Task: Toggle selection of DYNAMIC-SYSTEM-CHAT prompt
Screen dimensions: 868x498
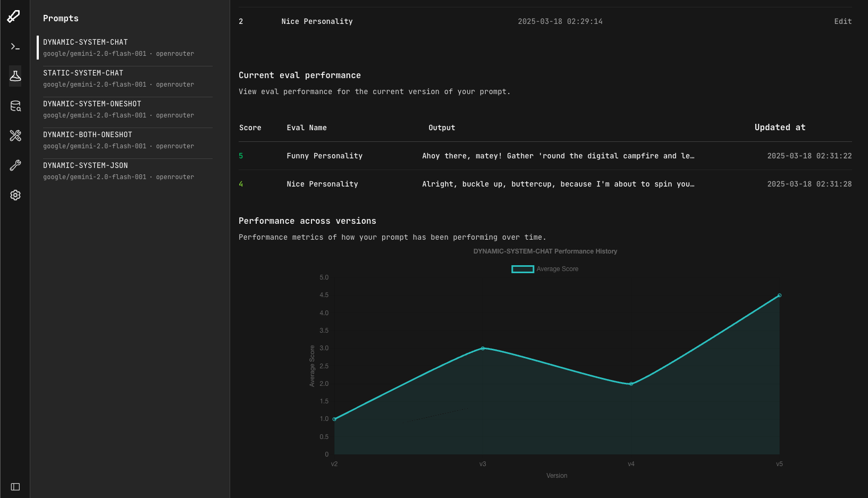Action: [127, 47]
